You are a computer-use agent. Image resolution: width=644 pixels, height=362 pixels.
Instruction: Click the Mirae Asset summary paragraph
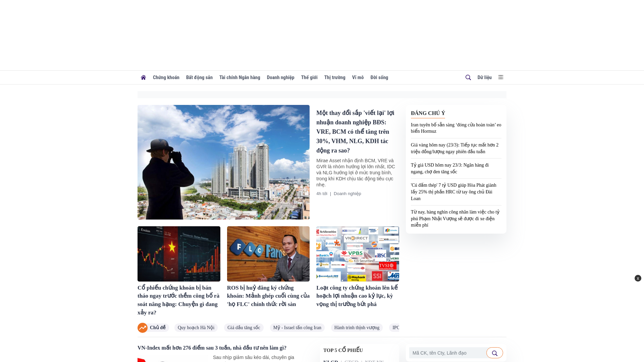tap(356, 173)
